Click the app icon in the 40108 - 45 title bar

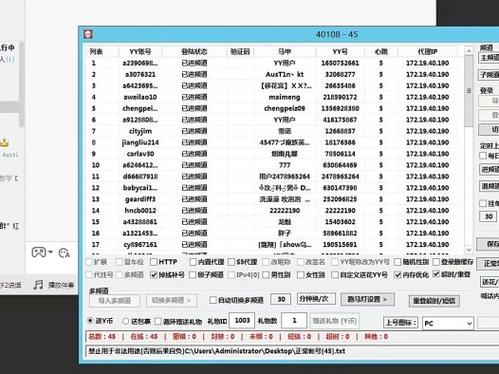coord(88,34)
